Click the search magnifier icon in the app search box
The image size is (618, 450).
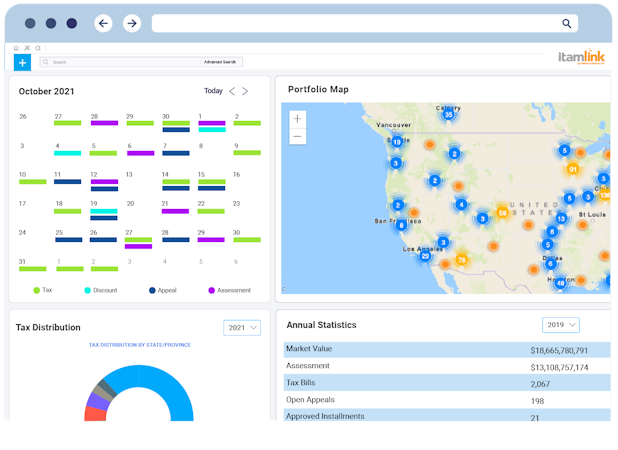[x=46, y=62]
